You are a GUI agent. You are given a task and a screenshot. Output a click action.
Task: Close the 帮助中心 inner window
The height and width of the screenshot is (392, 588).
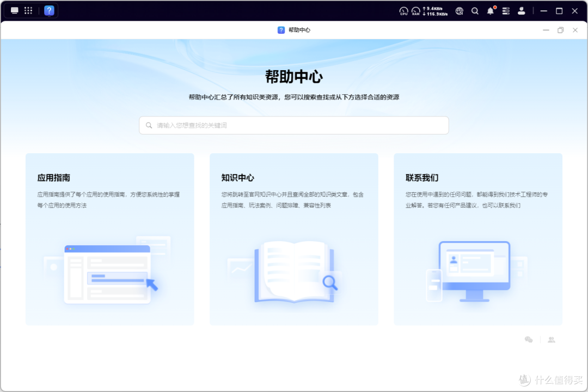[575, 30]
